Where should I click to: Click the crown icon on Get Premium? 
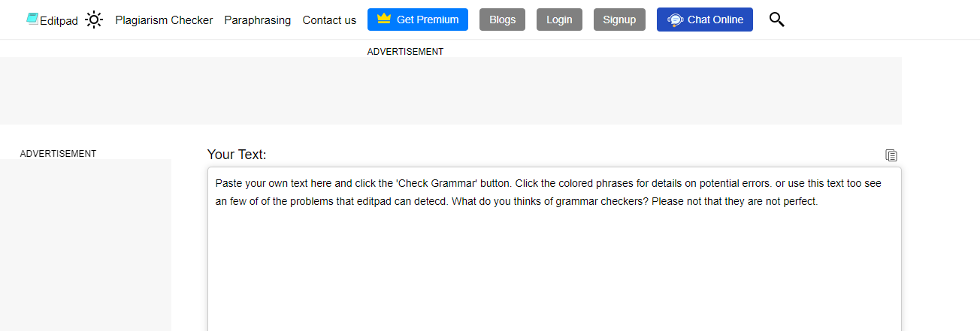384,20
